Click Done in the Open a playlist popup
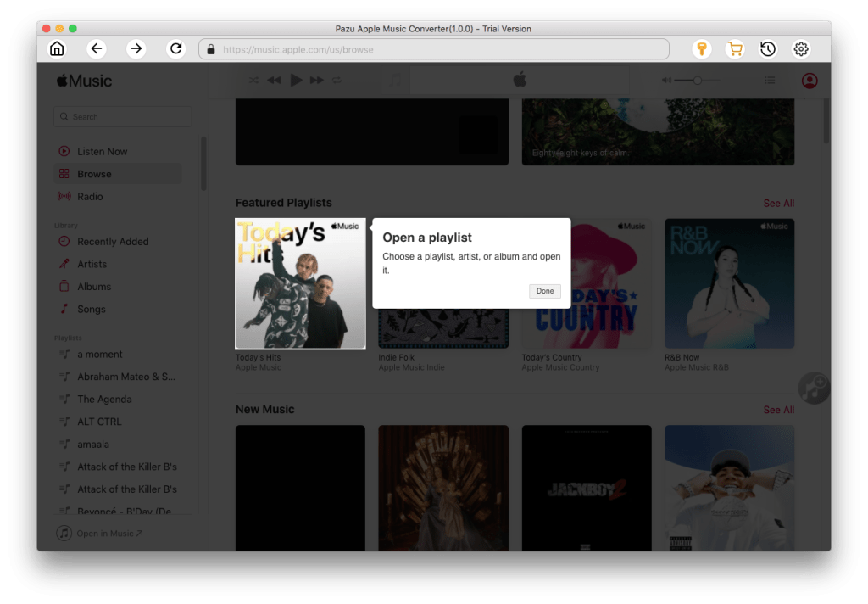The image size is (868, 604). click(x=545, y=291)
